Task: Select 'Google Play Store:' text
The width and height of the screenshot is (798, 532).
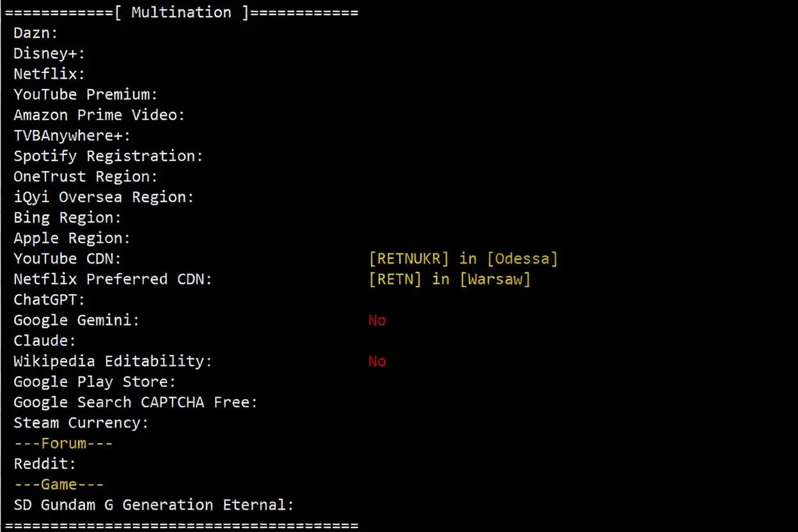Action: pos(95,382)
